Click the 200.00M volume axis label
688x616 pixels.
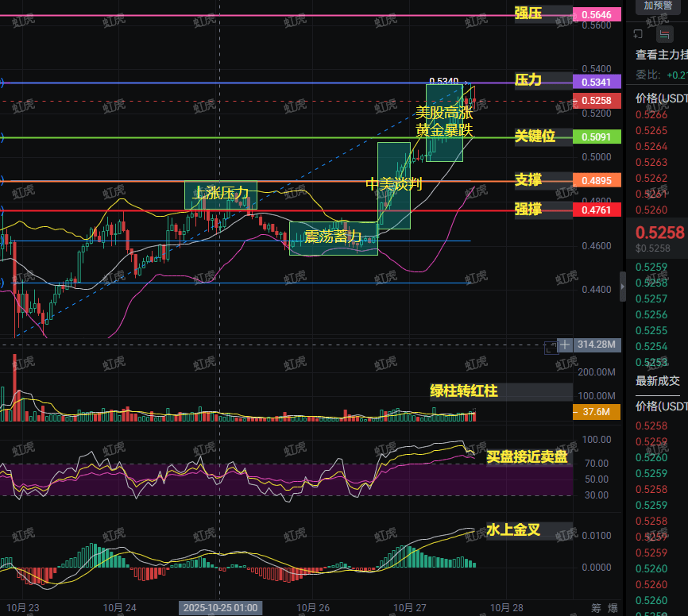point(597,372)
